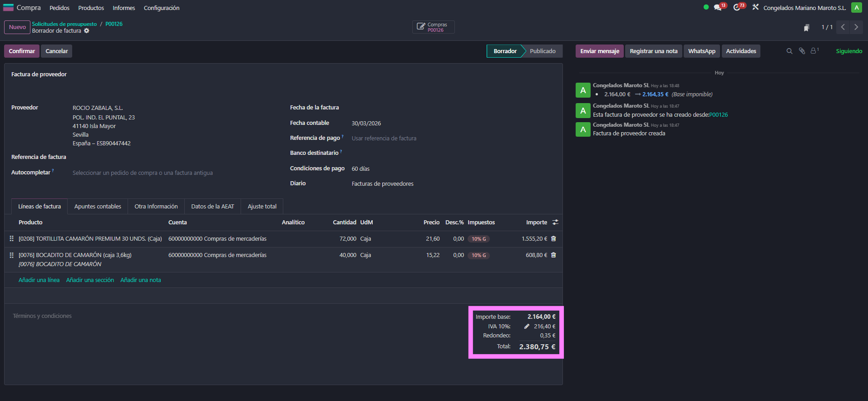Open the Datos de la AEAT tab
Screen dimensions: 868x401
(212, 207)
